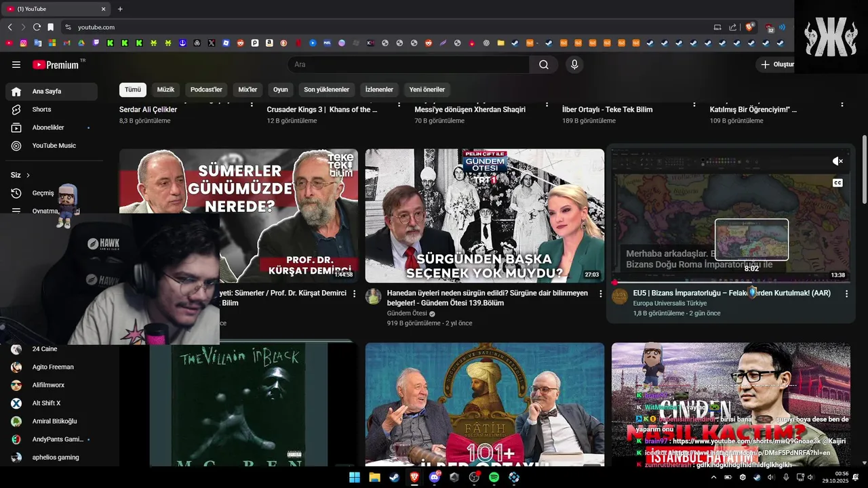Open Hanedan üyeleri neden sürgün edildi title

pyautogui.click(x=488, y=298)
